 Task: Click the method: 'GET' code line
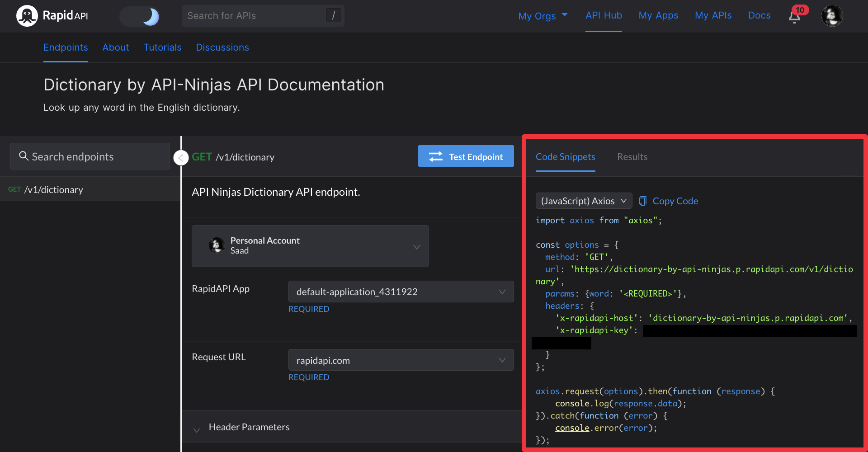coord(579,257)
